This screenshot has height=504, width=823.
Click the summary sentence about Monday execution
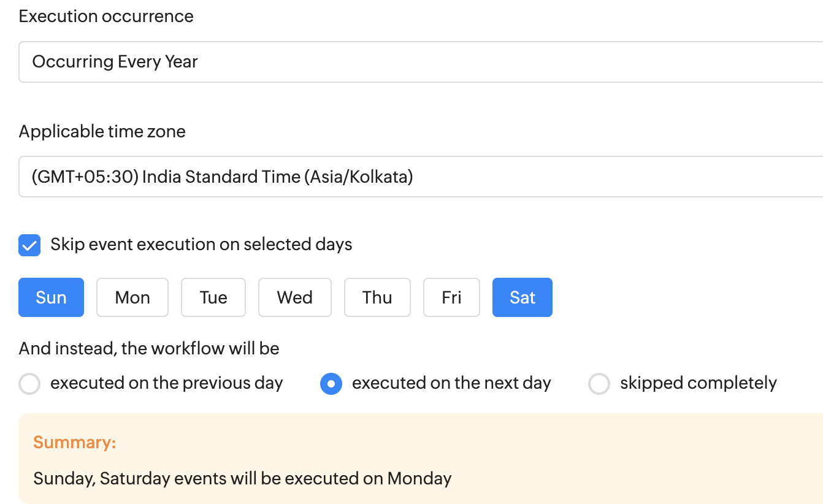242,478
